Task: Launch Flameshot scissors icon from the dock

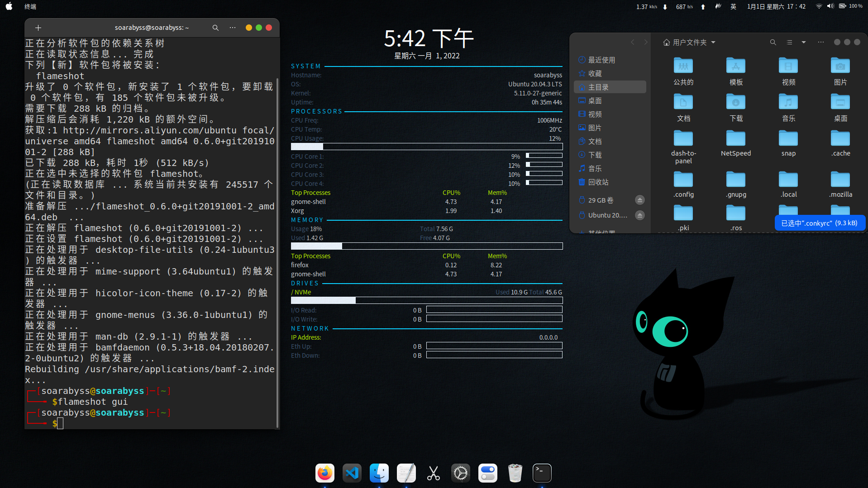Action: tap(433, 473)
